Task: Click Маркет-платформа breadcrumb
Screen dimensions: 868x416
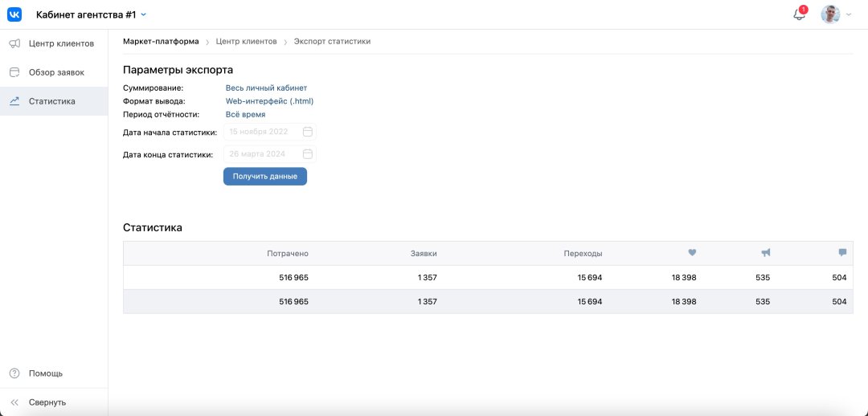Action: pos(161,41)
